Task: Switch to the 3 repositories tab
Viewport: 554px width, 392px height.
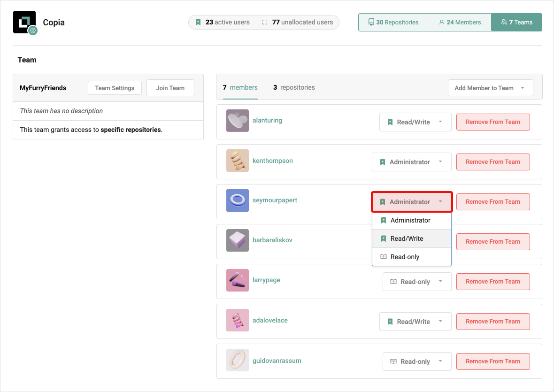Action: (x=294, y=87)
